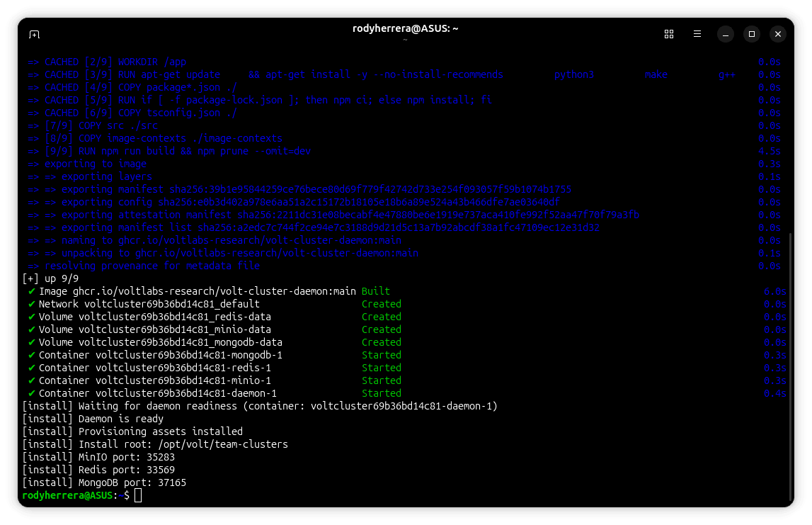
Task: Click the 'Started' label beside minio-1
Action: [382, 380]
